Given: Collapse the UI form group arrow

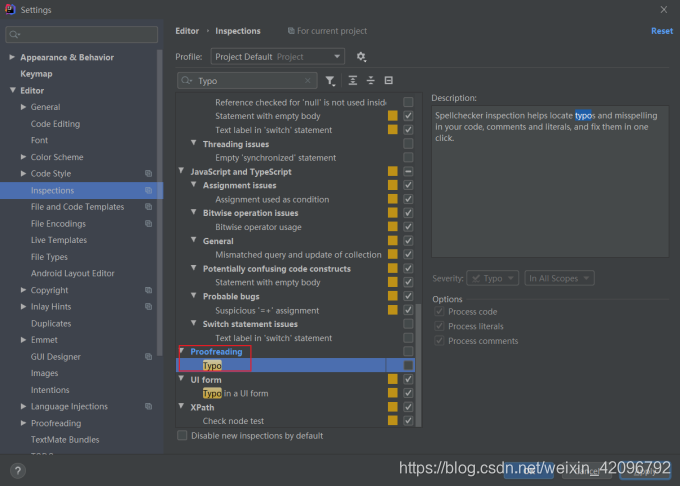Looking at the screenshot, I should pos(182,379).
